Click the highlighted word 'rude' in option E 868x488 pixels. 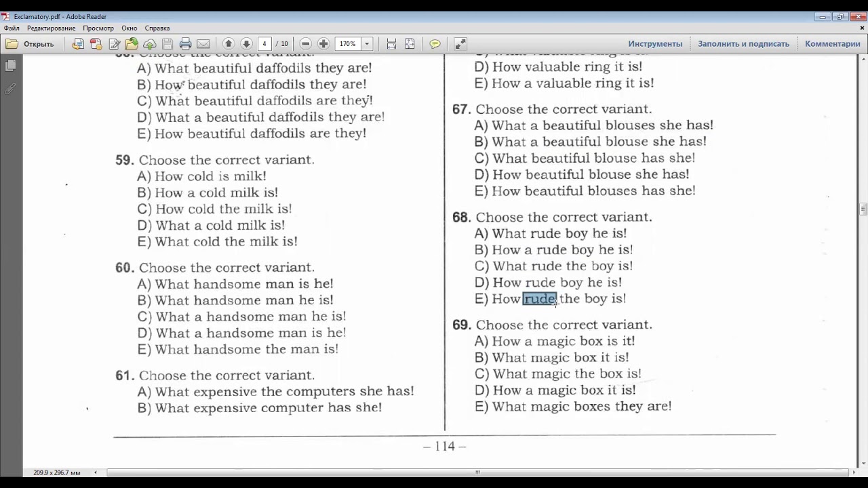pyautogui.click(x=540, y=299)
